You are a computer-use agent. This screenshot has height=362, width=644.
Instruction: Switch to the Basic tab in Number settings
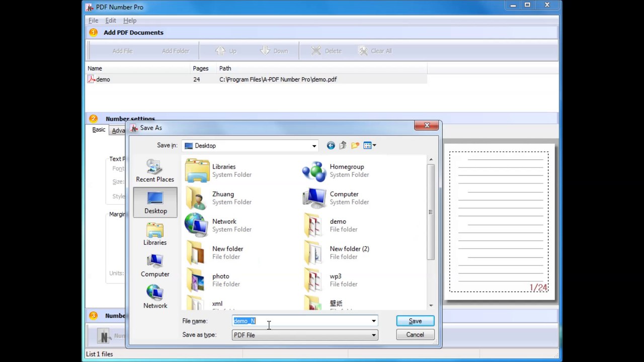(x=99, y=130)
